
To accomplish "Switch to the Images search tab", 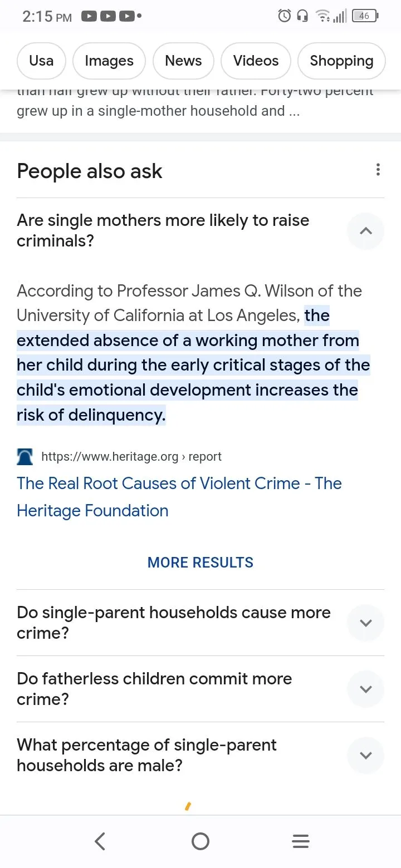I will tap(109, 61).
